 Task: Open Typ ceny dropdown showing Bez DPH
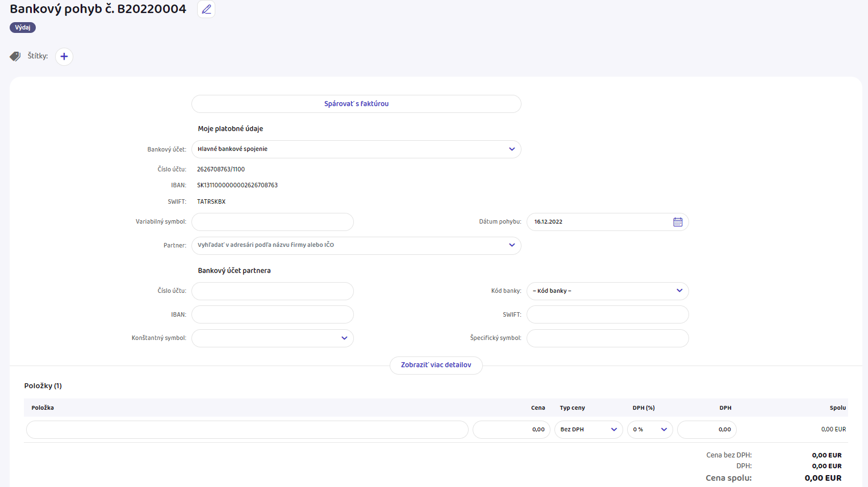point(588,430)
